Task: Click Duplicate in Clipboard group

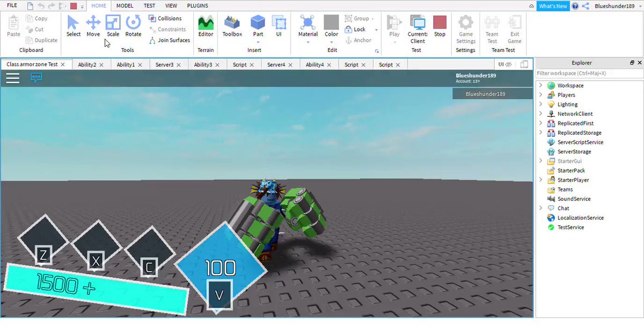Action: [x=41, y=40]
